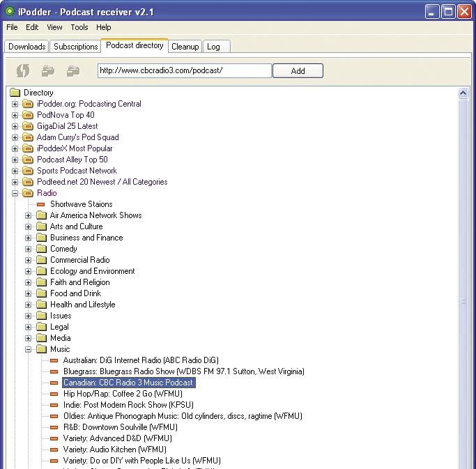Viewport: 476px width, 469px height.
Task: Click the feed icon beside R&B: Downtown Soulville
Action: pos(54,427)
